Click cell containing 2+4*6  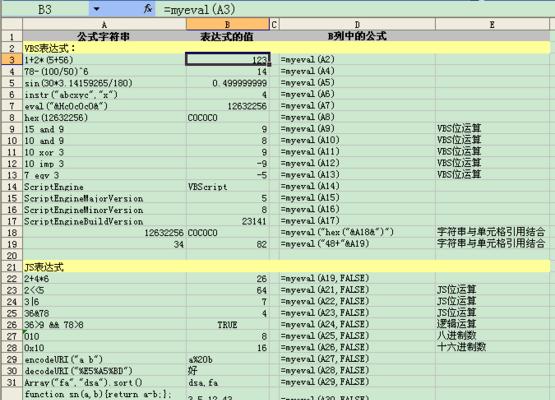(104, 279)
